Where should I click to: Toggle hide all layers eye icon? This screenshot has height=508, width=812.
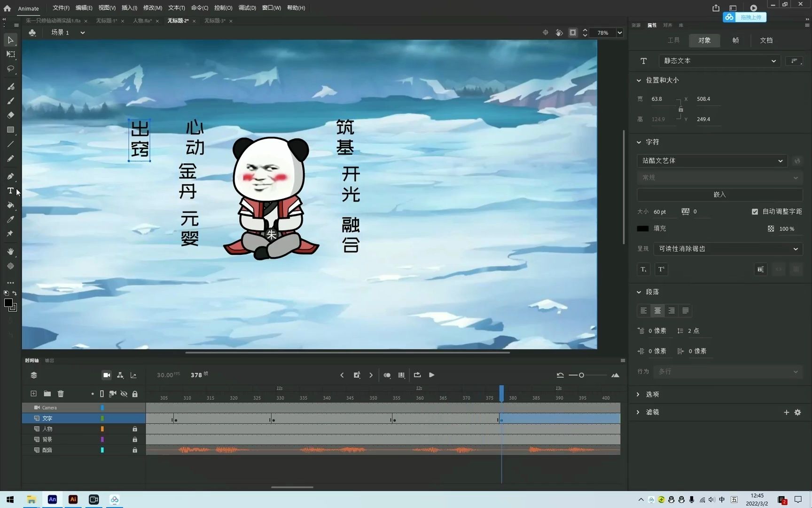click(124, 394)
